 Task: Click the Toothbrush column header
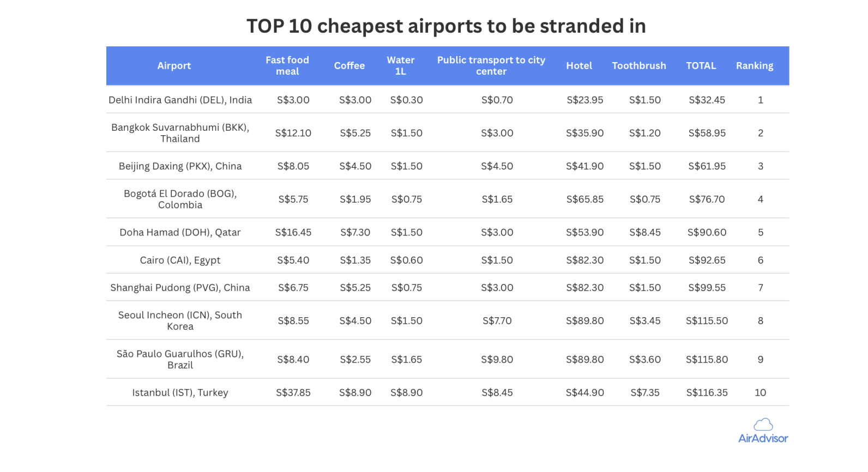pyautogui.click(x=639, y=65)
